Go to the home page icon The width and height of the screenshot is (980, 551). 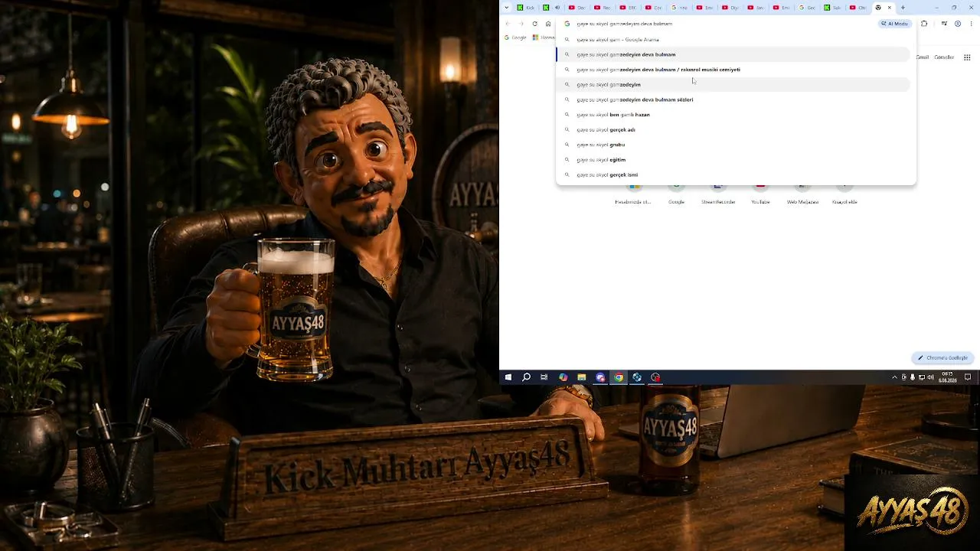[x=548, y=24]
